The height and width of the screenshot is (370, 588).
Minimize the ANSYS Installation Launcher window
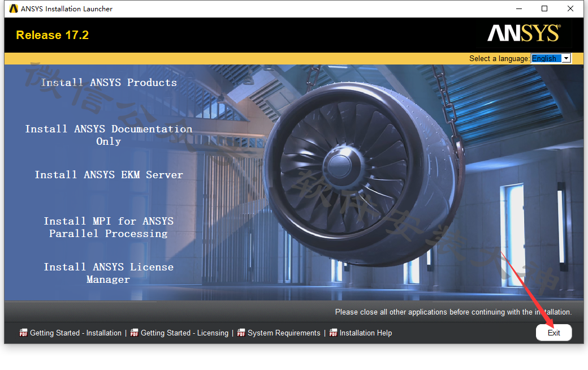tap(519, 8)
